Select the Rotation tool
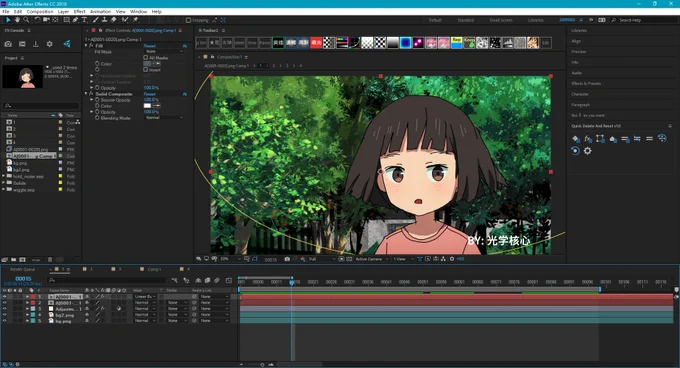The width and height of the screenshot is (680, 368). (37, 20)
